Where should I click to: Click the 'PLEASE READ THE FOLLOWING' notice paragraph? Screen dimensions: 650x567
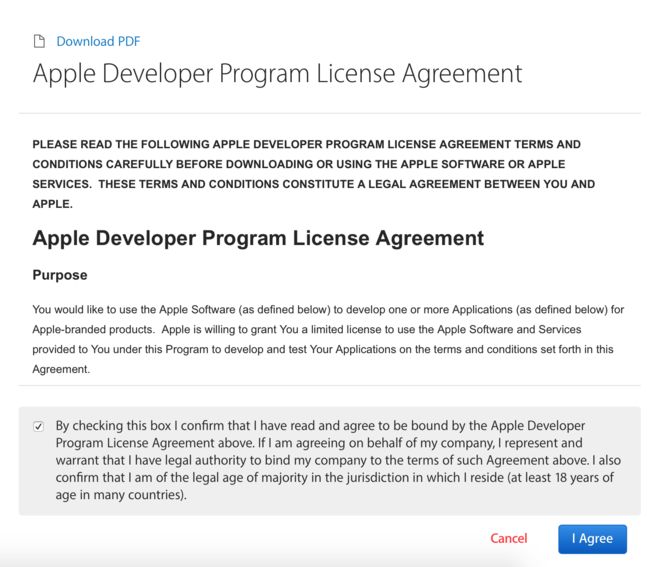pos(314,174)
